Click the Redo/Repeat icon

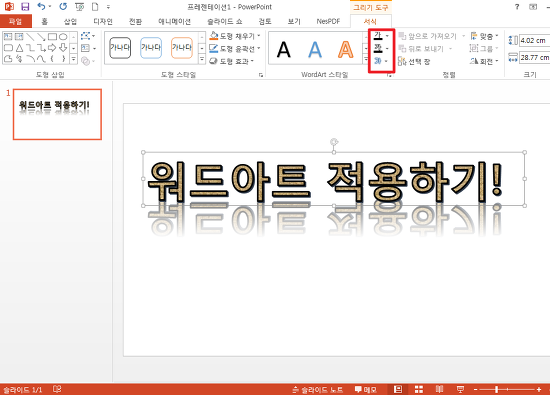(x=63, y=6)
